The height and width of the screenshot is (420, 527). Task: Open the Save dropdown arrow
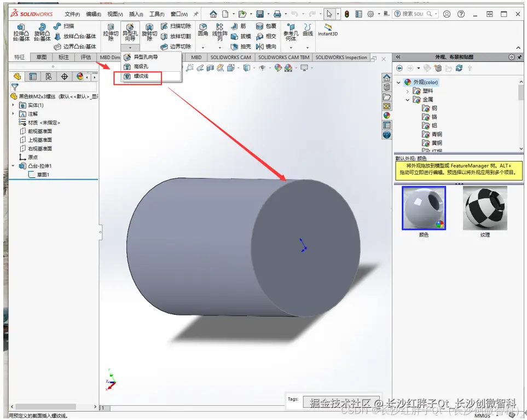click(268, 14)
